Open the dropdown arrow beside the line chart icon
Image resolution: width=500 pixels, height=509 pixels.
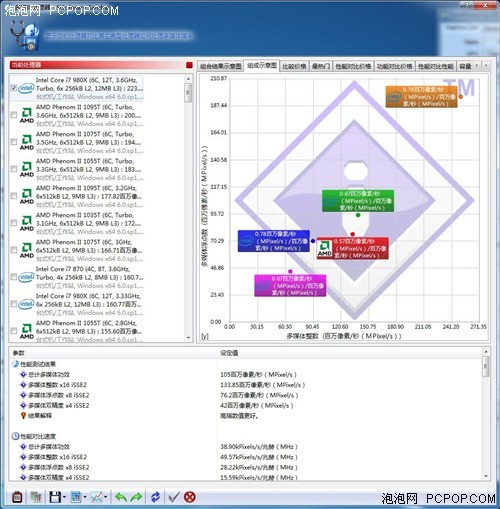tap(106, 497)
